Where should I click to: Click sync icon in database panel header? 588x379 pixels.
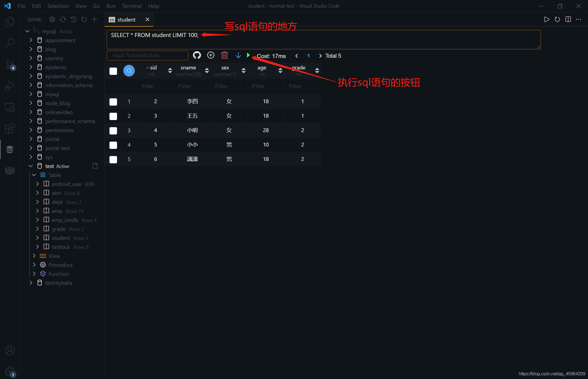tap(63, 19)
